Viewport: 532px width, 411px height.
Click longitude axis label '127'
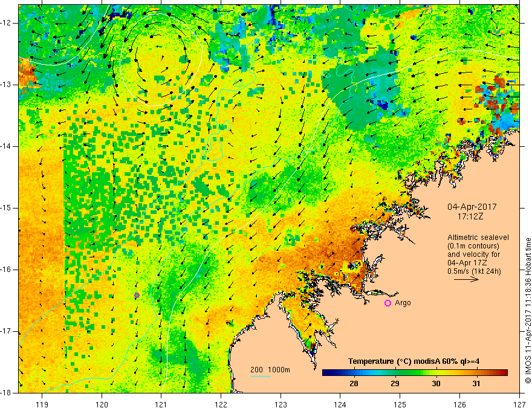[x=519, y=404]
